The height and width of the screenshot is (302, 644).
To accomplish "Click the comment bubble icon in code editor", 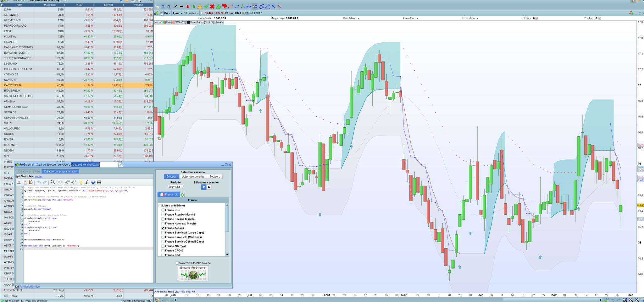I will click(x=59, y=182).
